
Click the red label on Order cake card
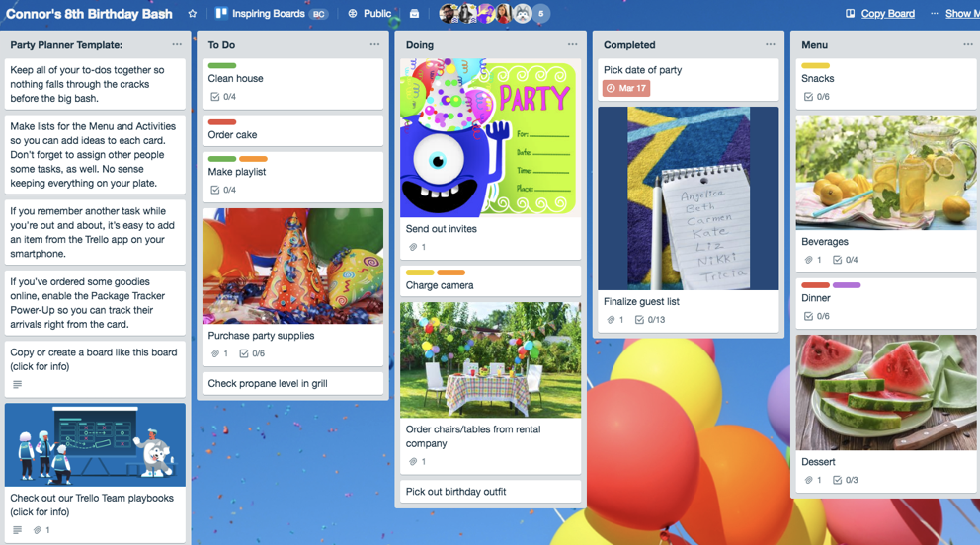click(x=222, y=122)
